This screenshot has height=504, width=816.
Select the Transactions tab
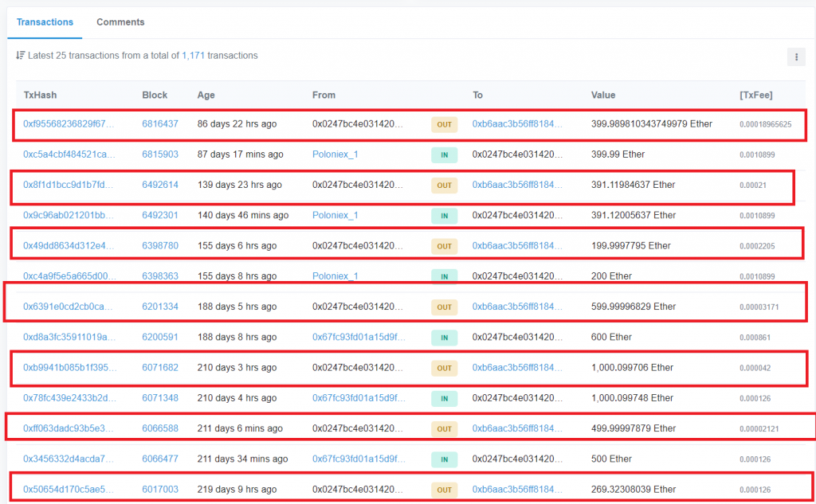[x=45, y=22]
